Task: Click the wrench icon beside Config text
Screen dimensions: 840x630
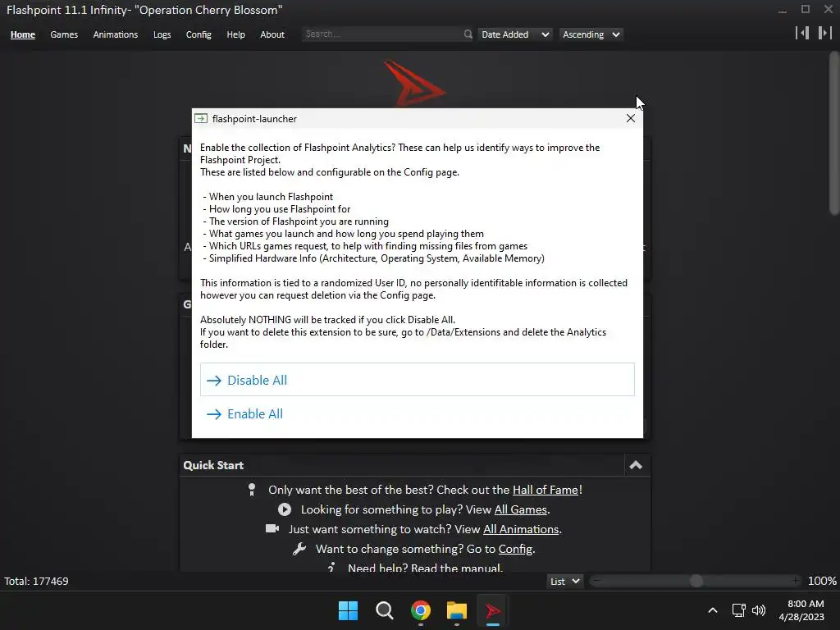Action: tap(299, 549)
